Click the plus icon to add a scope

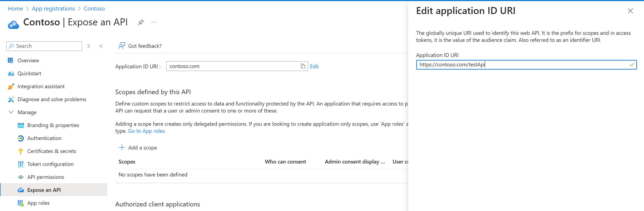tap(122, 147)
